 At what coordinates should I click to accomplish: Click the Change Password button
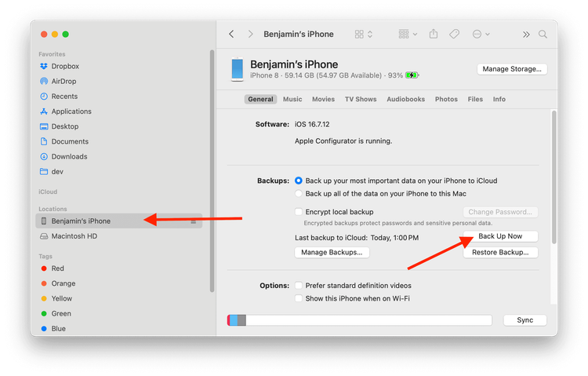pyautogui.click(x=501, y=212)
